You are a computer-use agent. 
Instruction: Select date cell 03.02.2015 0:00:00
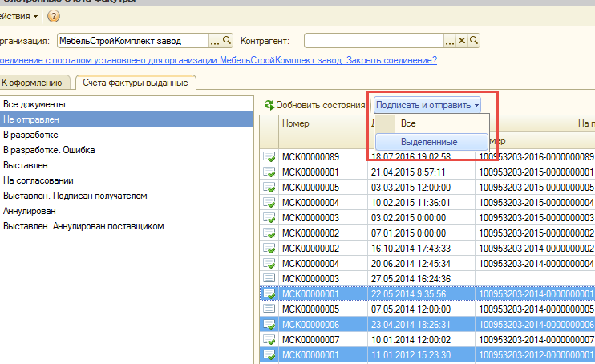(421, 218)
